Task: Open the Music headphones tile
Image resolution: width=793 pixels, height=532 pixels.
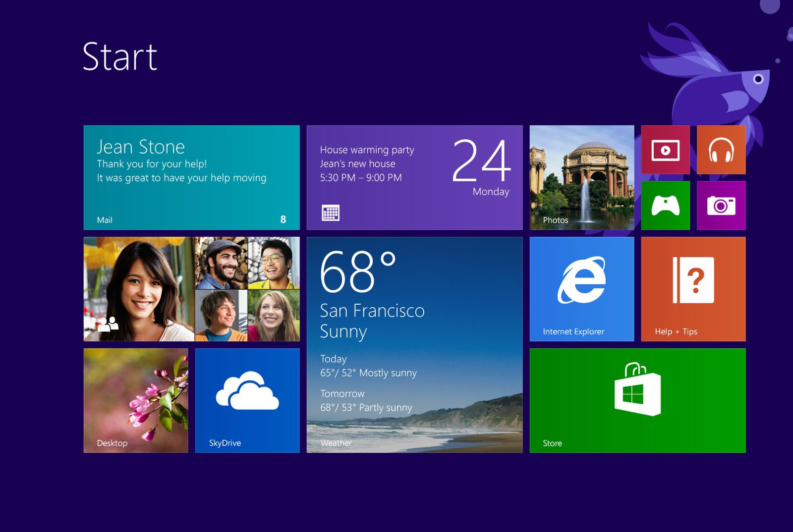Action: pos(721,150)
